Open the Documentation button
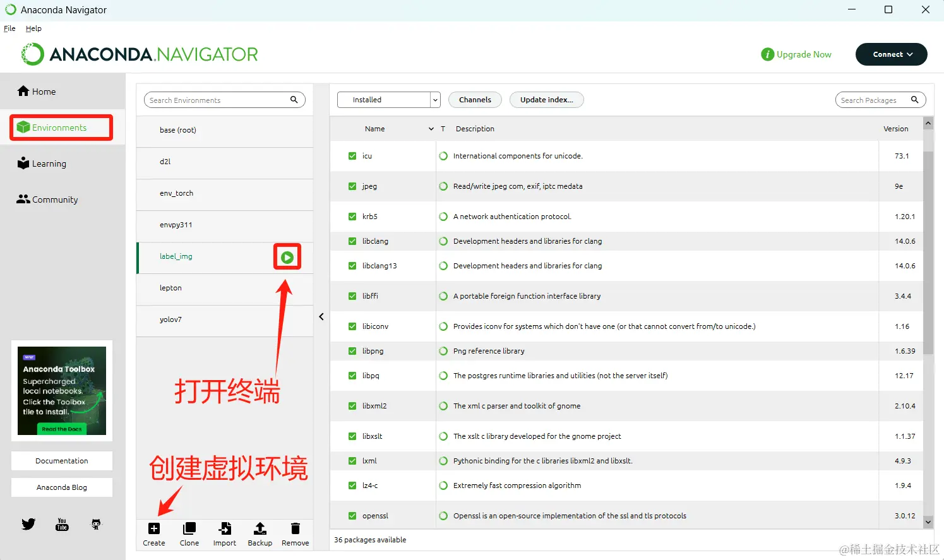 point(62,461)
